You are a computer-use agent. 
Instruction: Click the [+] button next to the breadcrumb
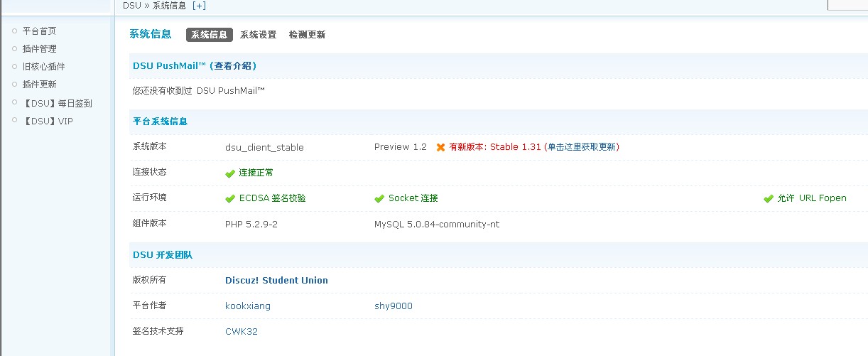coord(199,6)
